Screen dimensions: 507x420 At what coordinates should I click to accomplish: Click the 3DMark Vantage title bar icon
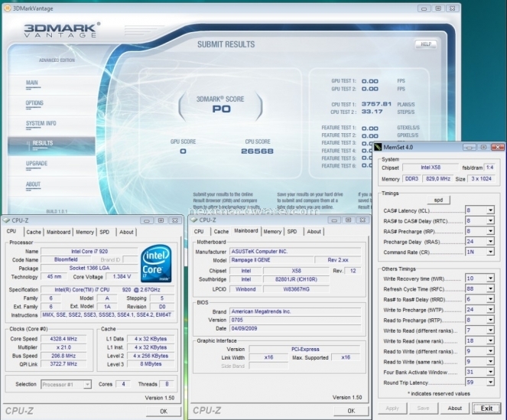[7, 8]
